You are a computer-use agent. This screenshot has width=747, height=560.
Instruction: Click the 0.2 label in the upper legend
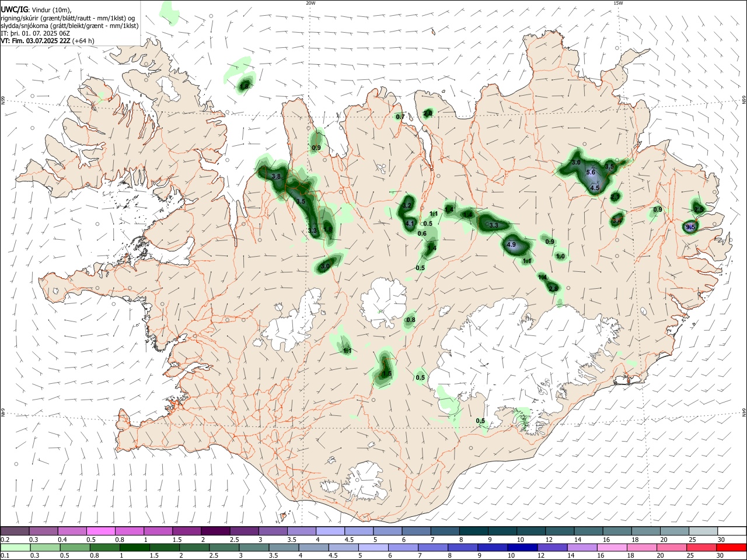[x=4, y=540]
